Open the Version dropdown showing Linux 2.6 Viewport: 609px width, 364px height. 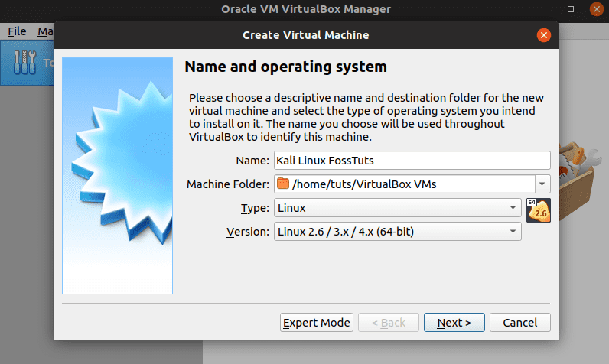398,231
